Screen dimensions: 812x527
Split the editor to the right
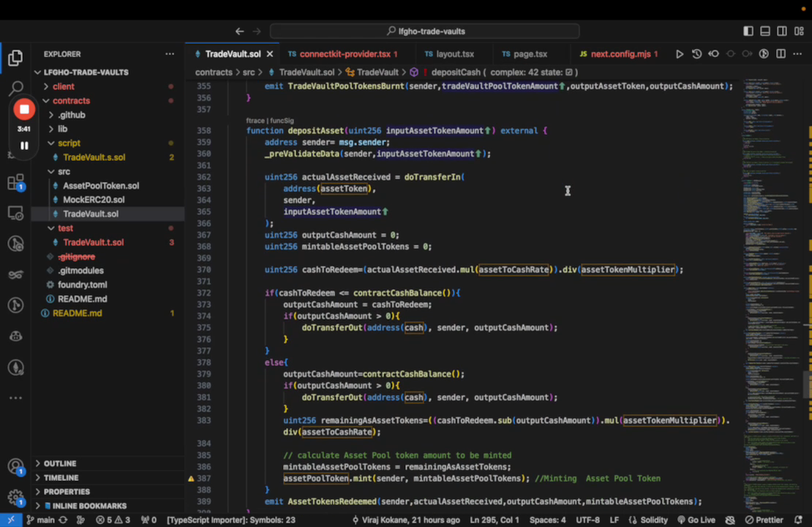781,54
